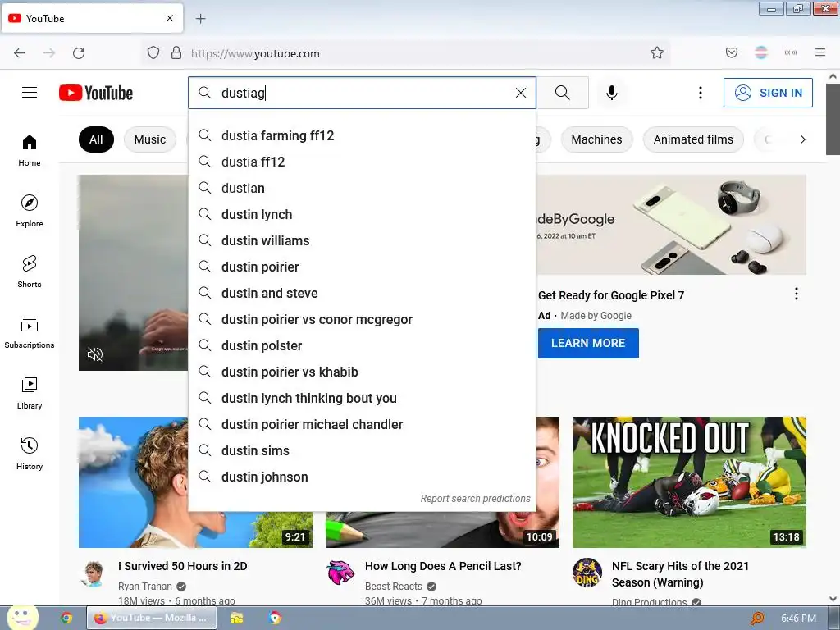Choose 'dustin poirier vs conor mcgregor'
This screenshot has height=630, width=840.
coord(362,319)
